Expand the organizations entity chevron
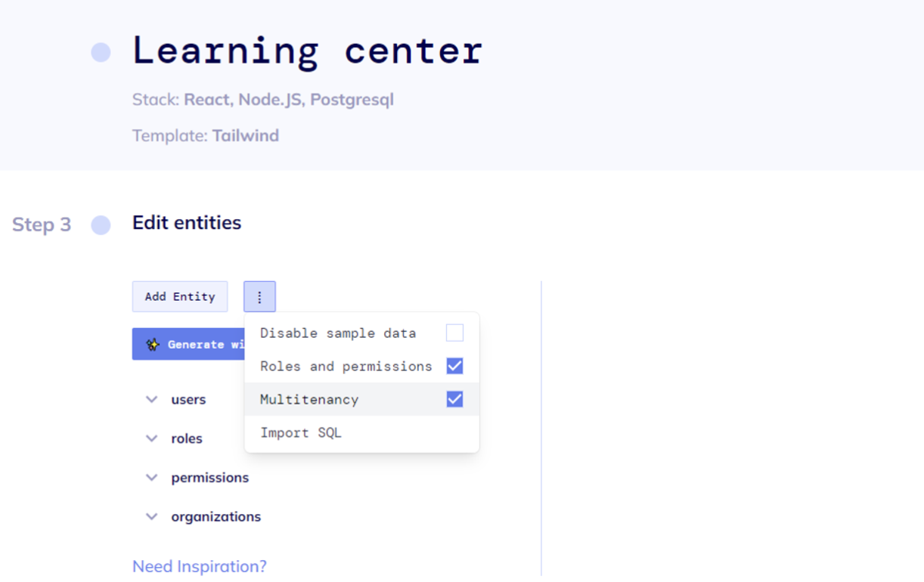Screen dimensions: 924x582 pyautogui.click(x=152, y=517)
